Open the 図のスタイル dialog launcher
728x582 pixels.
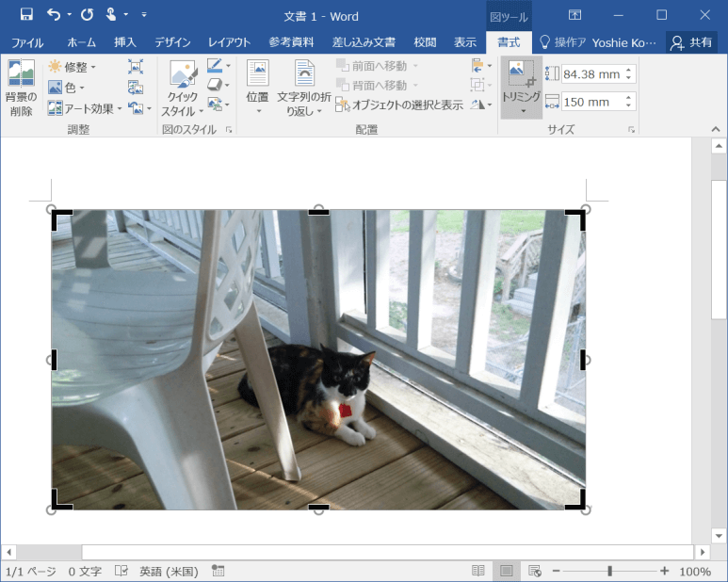229,130
